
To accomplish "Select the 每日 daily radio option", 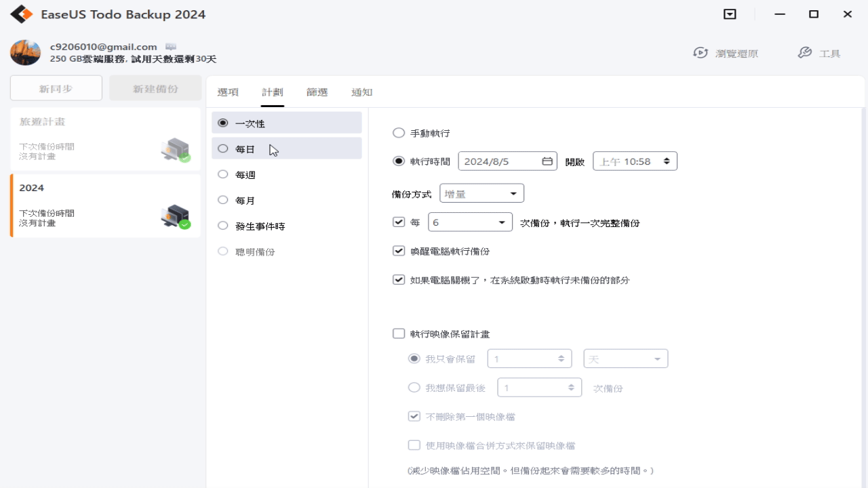I will click(223, 148).
